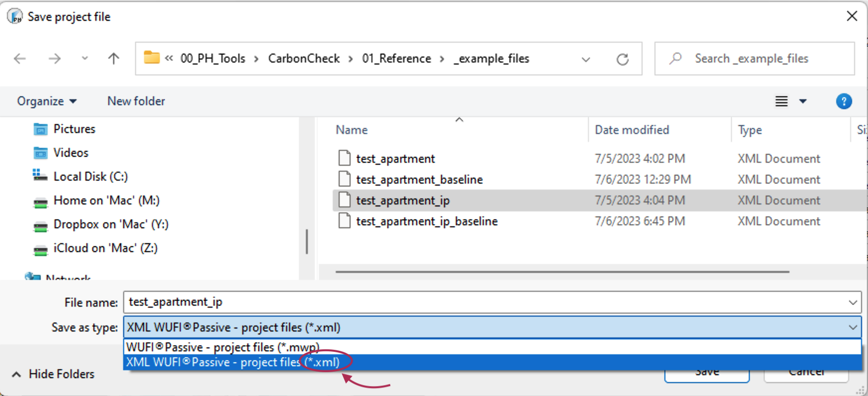Open the Organize menu
This screenshot has width=868, height=396.
click(47, 101)
